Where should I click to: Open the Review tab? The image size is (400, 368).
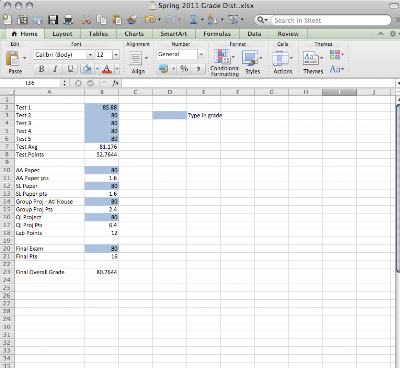click(x=288, y=34)
